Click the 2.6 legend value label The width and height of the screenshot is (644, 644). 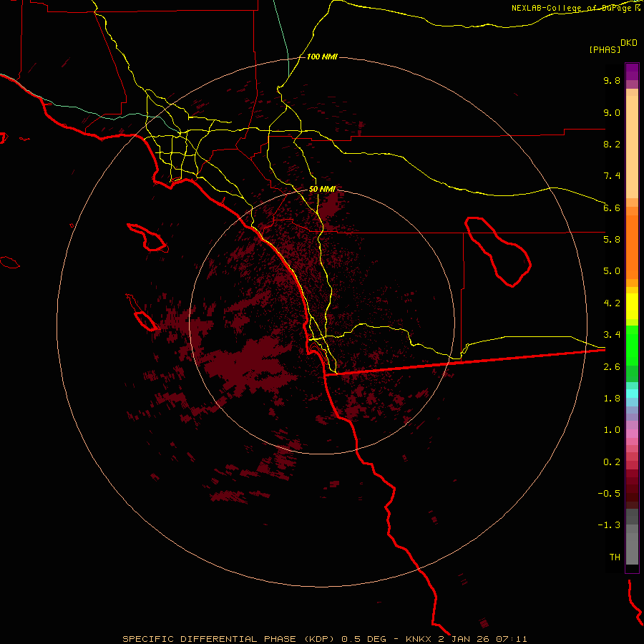coord(612,367)
